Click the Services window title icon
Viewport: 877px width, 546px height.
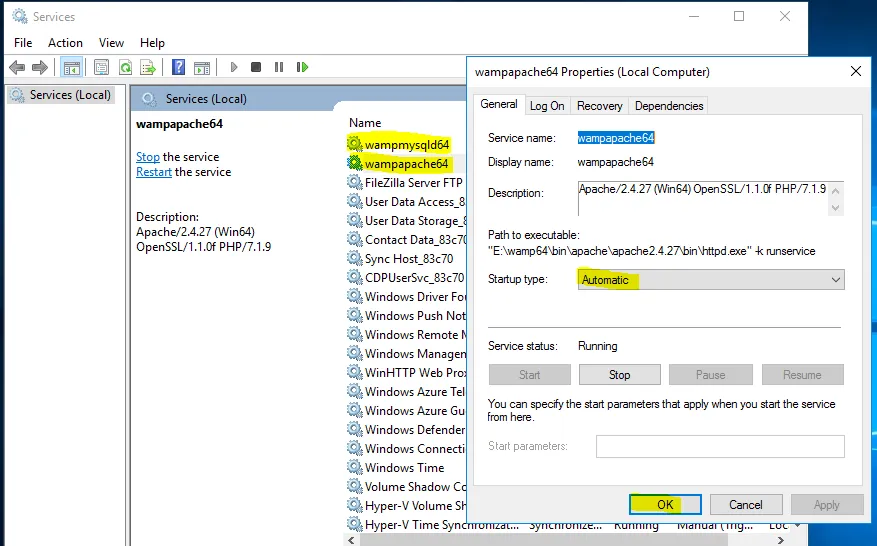point(20,16)
